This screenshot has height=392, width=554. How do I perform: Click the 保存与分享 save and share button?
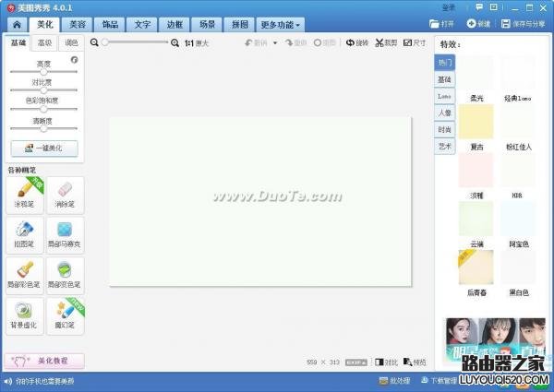(524, 24)
